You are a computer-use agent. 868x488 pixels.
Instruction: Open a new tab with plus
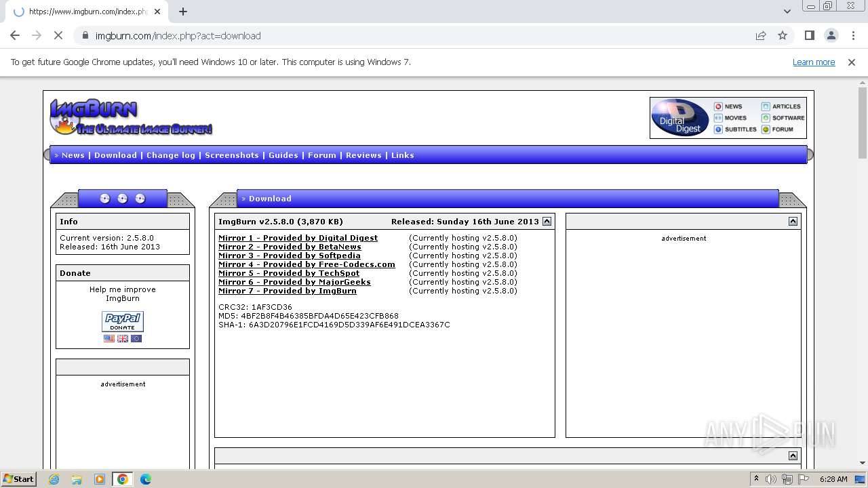pyautogui.click(x=182, y=12)
